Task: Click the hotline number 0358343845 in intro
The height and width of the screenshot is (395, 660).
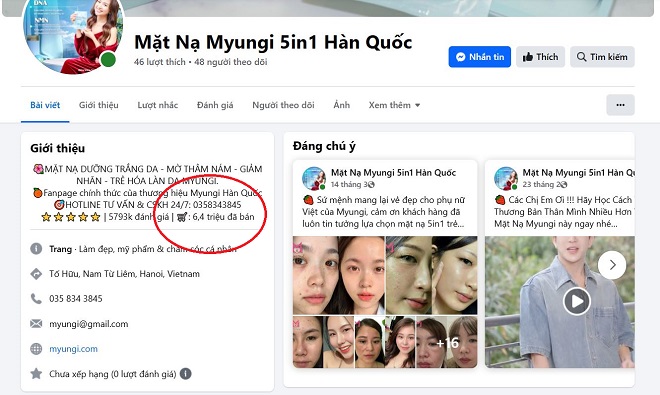Action: pyautogui.click(x=217, y=205)
